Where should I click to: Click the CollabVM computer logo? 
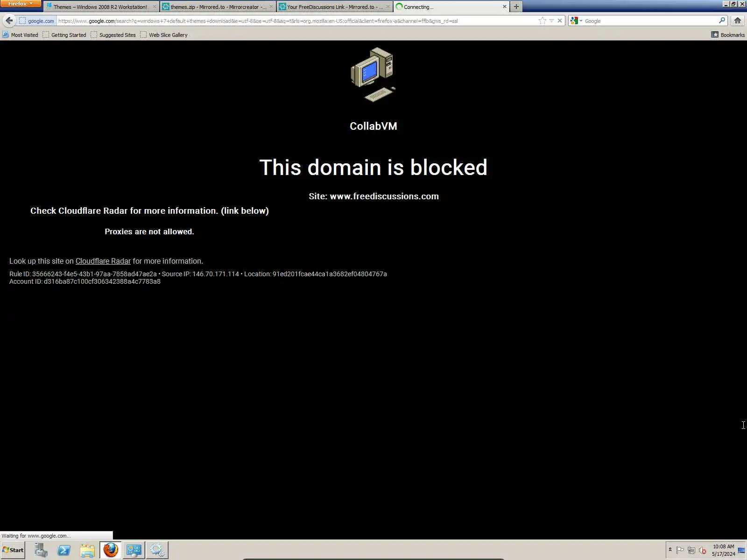pyautogui.click(x=373, y=74)
